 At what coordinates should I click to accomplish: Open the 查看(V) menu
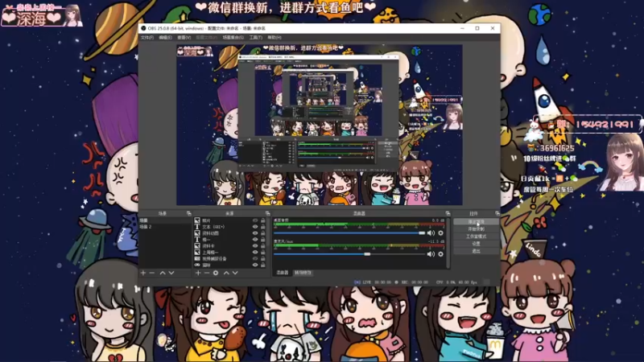click(x=184, y=37)
